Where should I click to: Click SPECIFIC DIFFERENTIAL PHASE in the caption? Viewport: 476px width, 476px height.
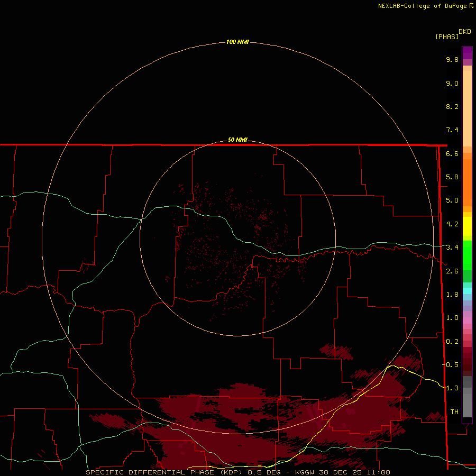[x=151, y=472]
